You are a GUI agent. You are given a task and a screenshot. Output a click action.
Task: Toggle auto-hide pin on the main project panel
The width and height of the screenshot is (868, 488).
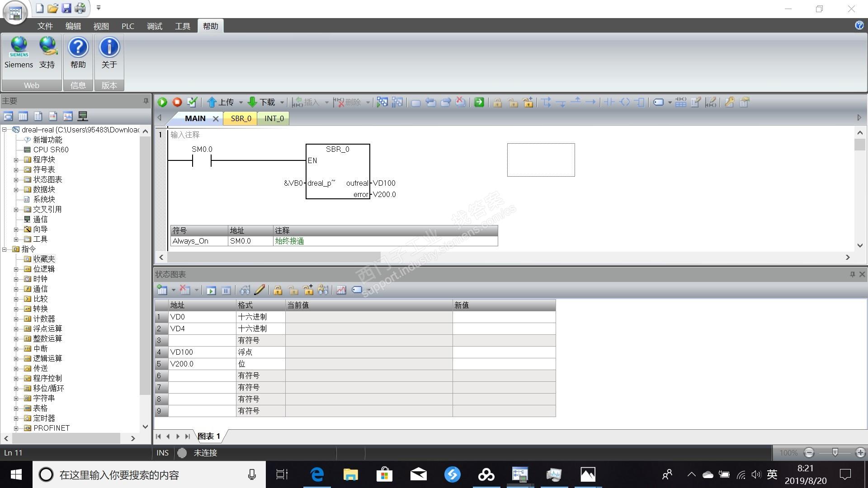coord(146,101)
